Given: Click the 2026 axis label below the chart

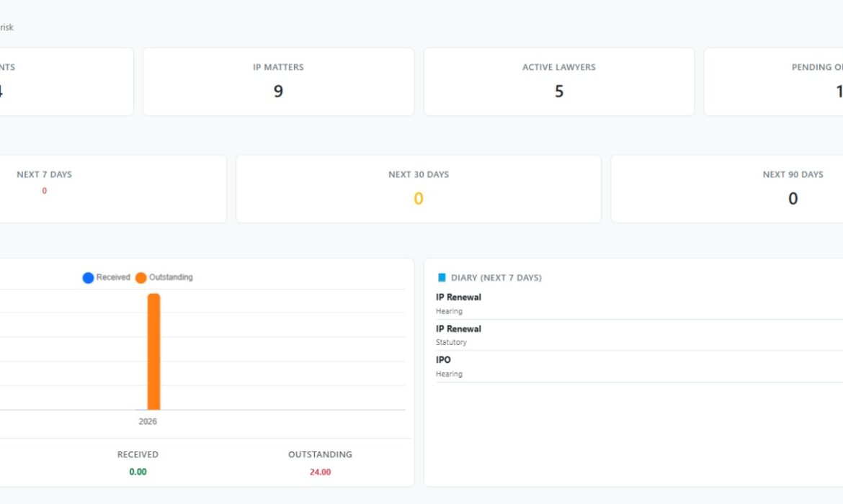Looking at the screenshot, I should (x=147, y=421).
